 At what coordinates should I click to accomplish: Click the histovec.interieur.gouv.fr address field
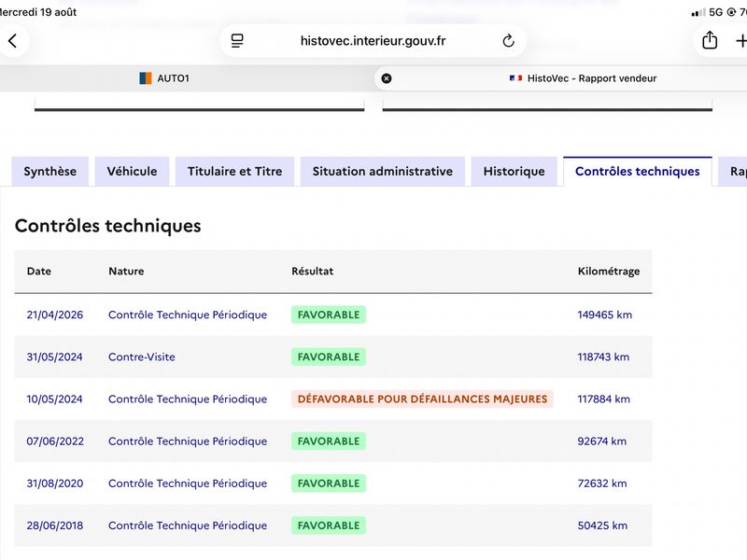coord(373,41)
